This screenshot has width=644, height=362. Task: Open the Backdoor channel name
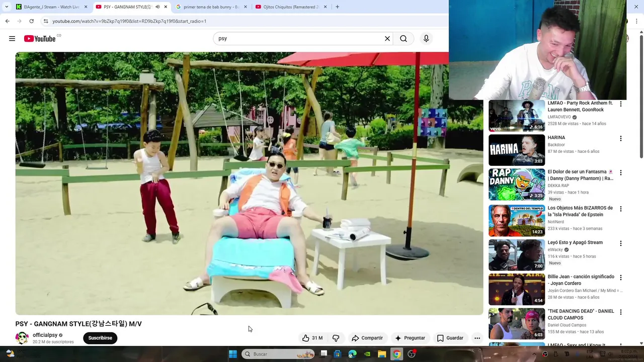pos(556,145)
